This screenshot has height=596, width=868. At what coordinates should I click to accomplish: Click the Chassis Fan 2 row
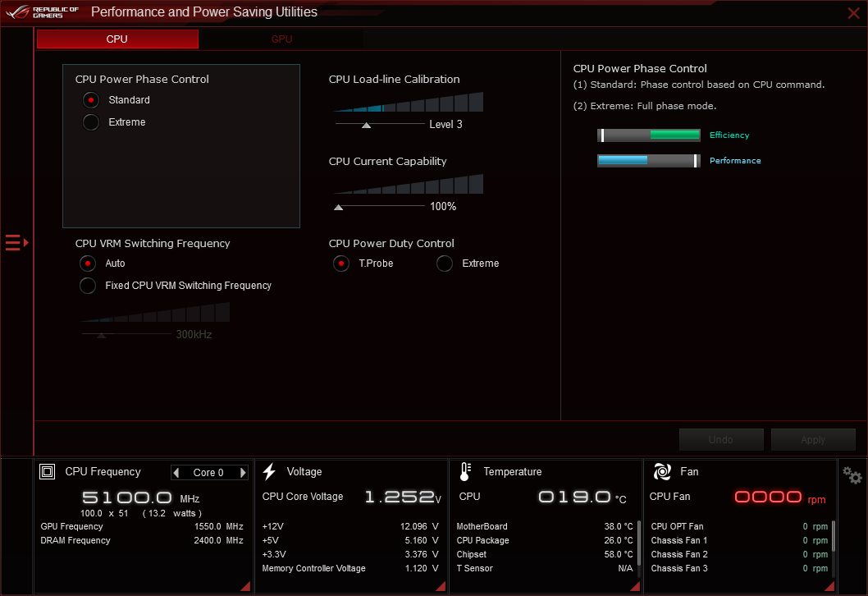tap(739, 554)
